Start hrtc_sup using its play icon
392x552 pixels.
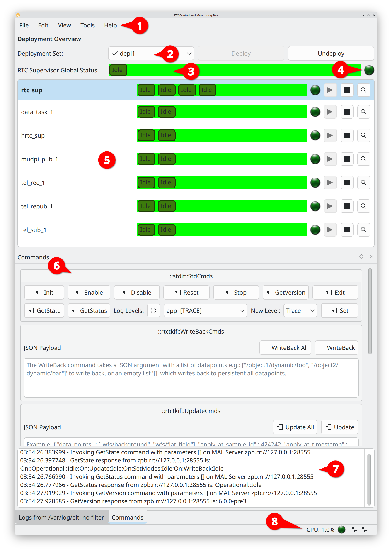tap(330, 136)
